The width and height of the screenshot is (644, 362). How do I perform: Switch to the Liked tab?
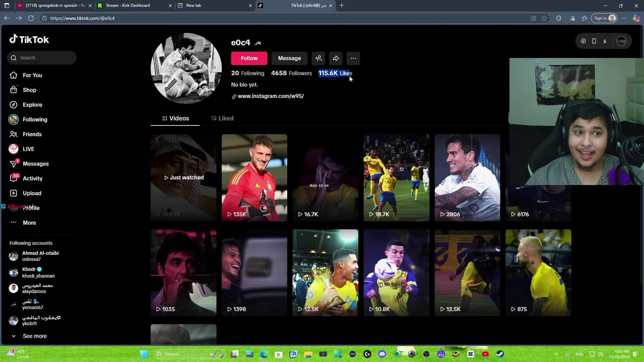[222, 118]
